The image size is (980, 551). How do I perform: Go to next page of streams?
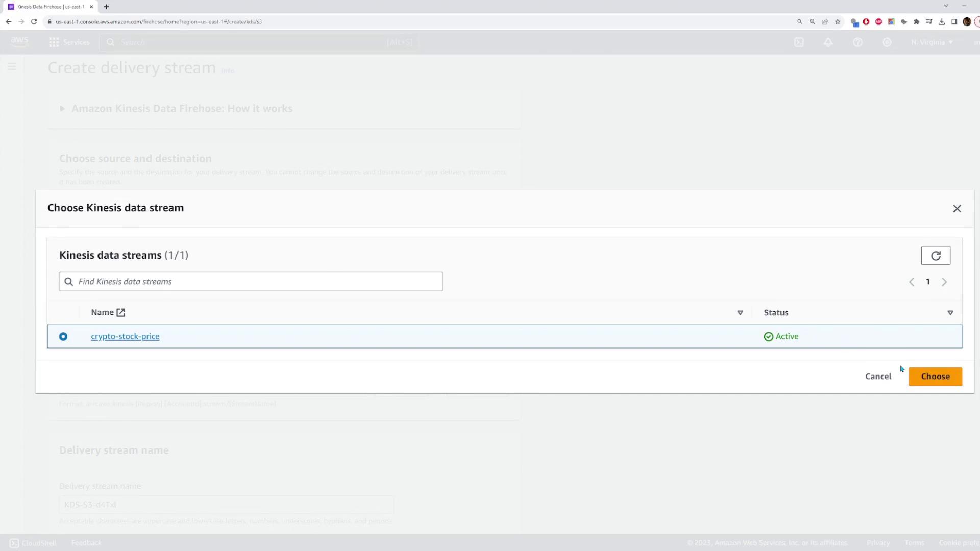944,282
